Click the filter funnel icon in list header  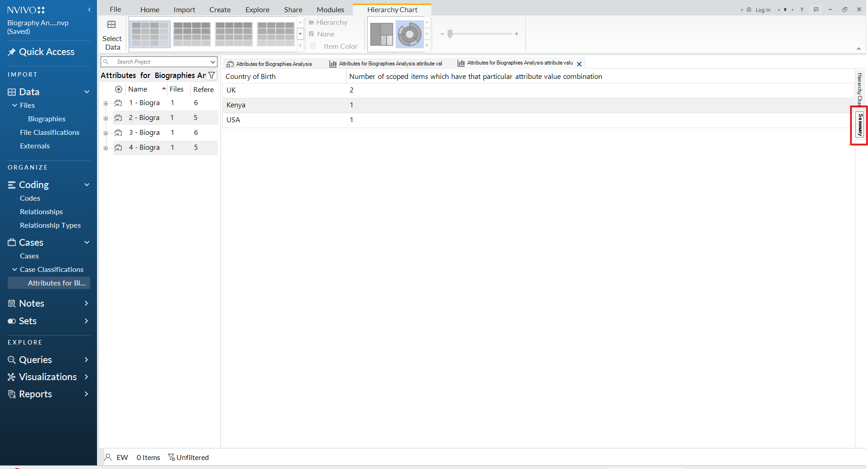point(212,75)
